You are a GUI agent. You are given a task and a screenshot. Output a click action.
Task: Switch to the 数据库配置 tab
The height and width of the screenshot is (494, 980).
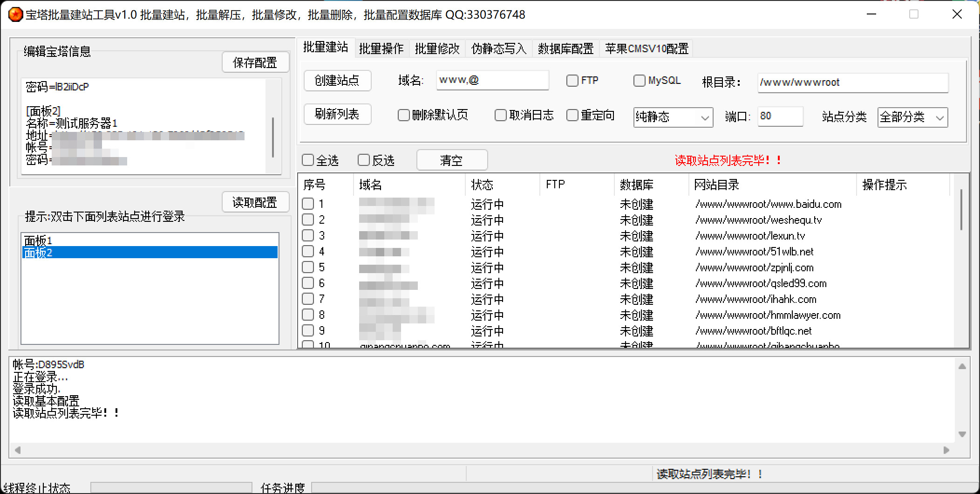[566, 48]
